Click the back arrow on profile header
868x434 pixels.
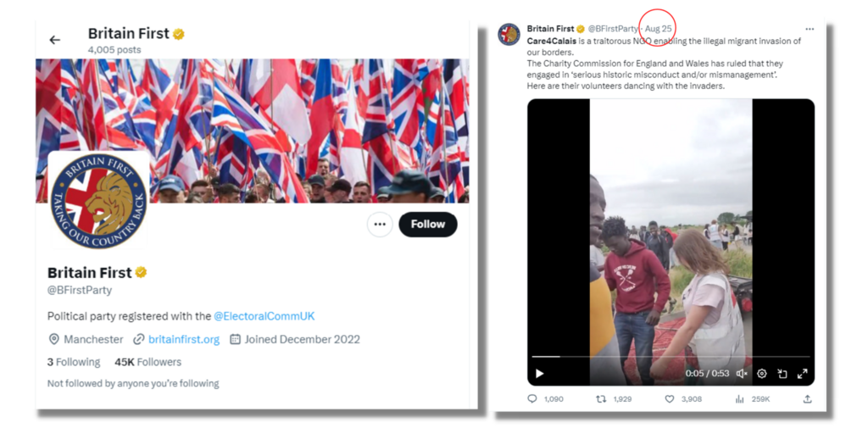click(55, 40)
